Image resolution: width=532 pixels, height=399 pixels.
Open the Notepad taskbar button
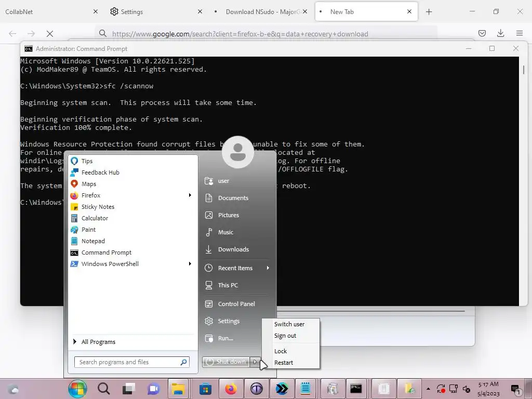pos(305,389)
